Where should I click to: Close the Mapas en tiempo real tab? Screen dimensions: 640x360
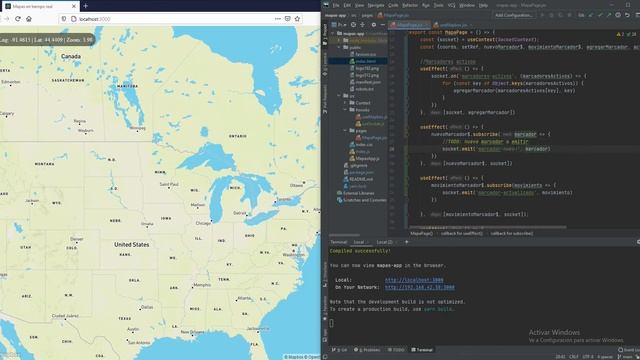pyautogui.click(x=74, y=6)
